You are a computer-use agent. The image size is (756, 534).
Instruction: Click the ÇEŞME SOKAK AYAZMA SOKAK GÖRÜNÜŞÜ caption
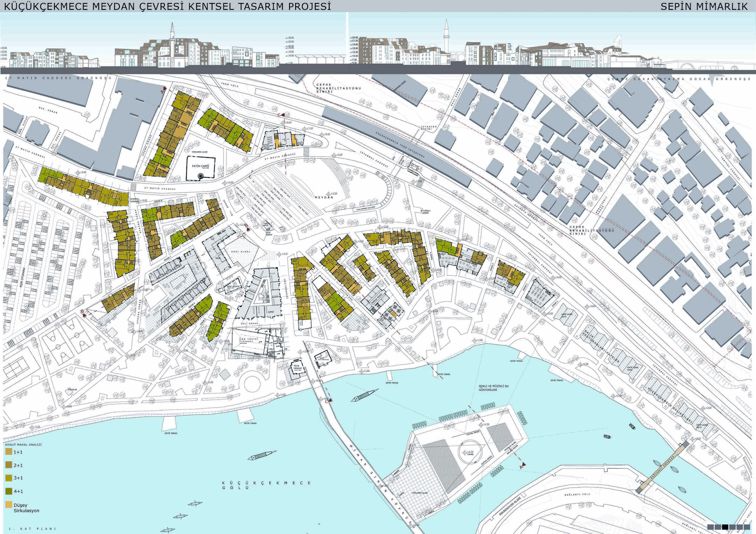pyautogui.click(x=679, y=79)
